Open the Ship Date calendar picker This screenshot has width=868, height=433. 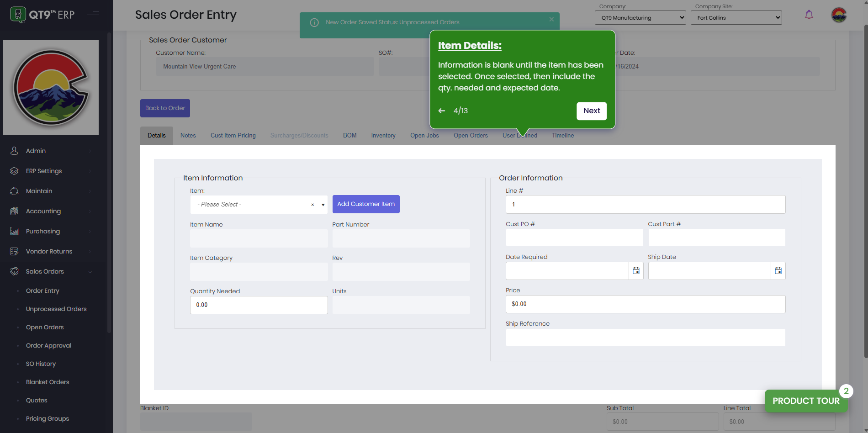[x=778, y=271]
